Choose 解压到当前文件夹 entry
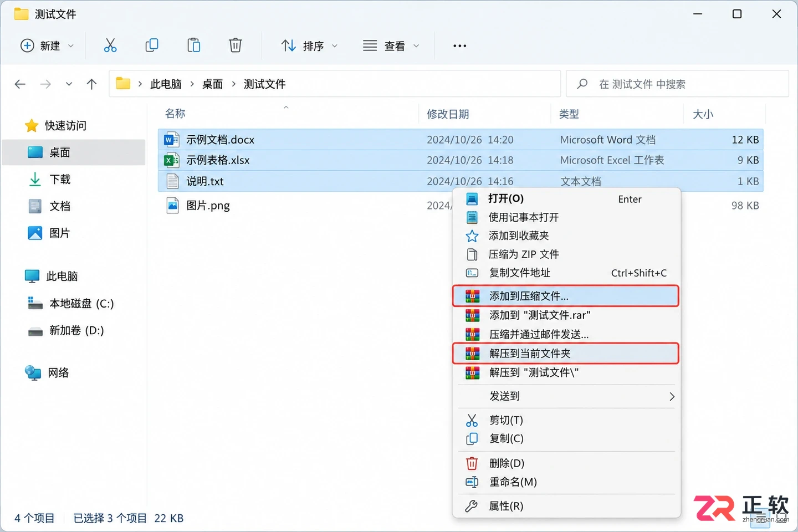 (x=566, y=354)
